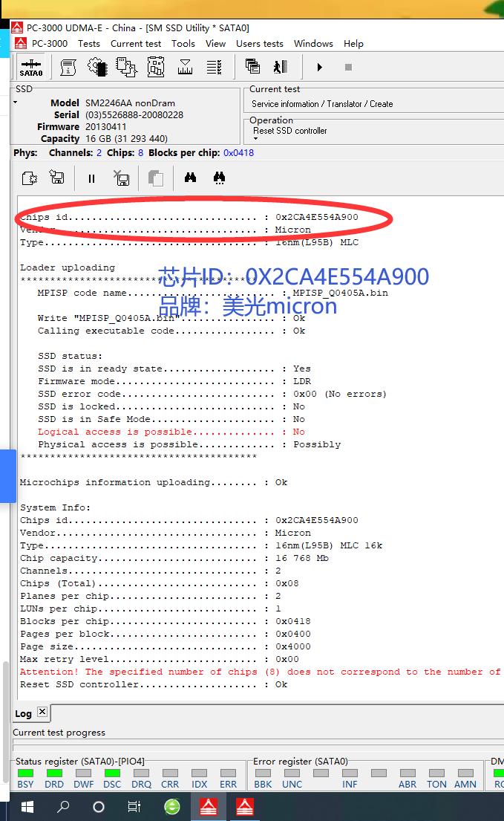Viewport: 504px width, 821px height.
Task: Click the ruler measurement icon
Action: click(185, 67)
